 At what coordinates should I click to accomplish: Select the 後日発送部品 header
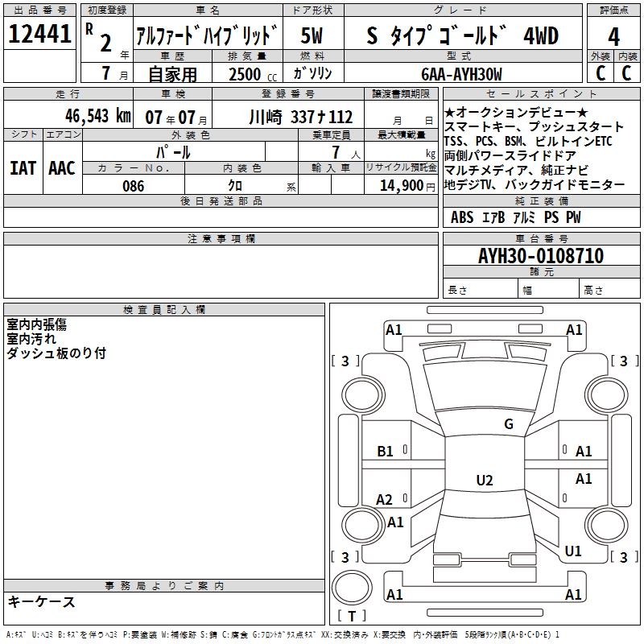(x=221, y=200)
